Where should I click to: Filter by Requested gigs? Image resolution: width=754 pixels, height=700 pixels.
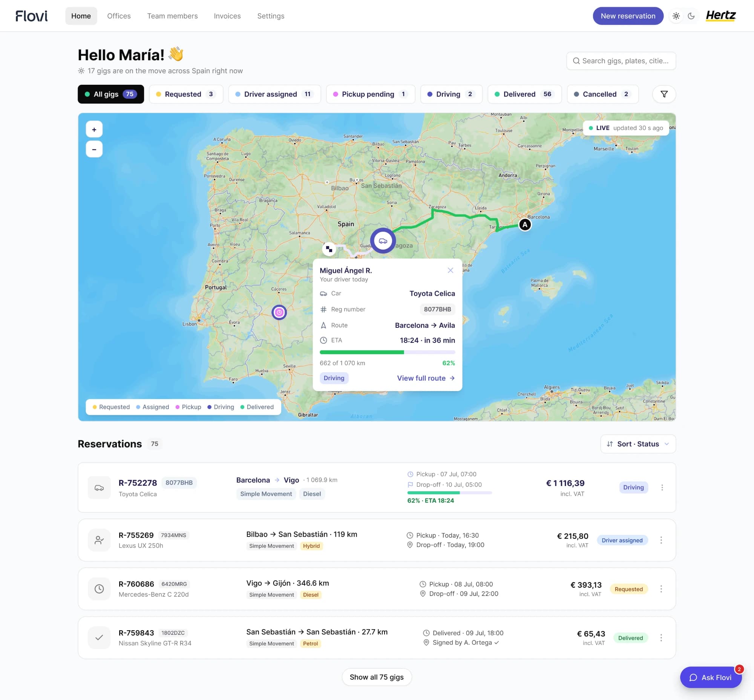[186, 94]
